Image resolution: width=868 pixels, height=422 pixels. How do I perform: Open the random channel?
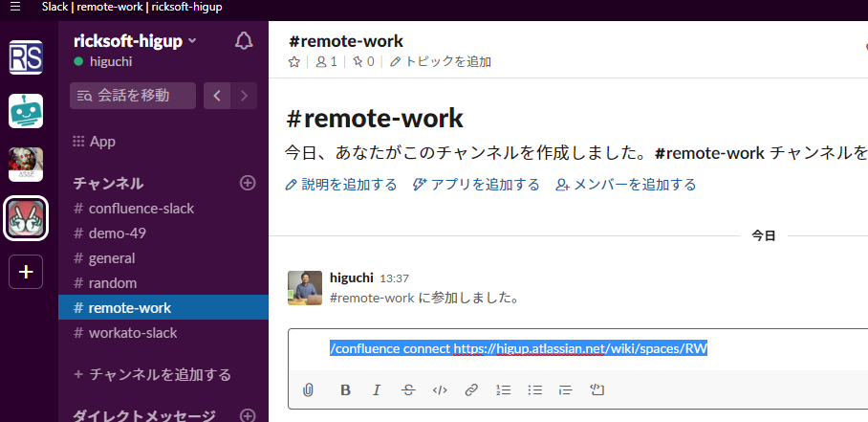coord(163,283)
